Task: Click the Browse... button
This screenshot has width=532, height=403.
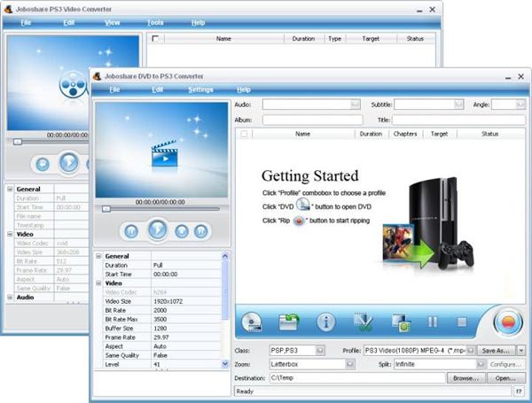Action: pos(466,378)
